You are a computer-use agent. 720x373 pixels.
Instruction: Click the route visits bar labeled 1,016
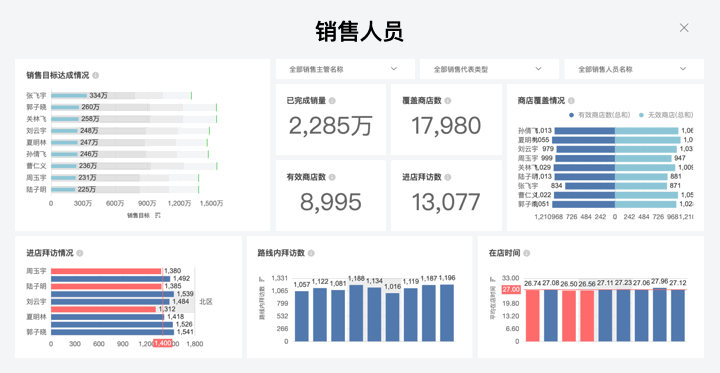tap(393, 317)
